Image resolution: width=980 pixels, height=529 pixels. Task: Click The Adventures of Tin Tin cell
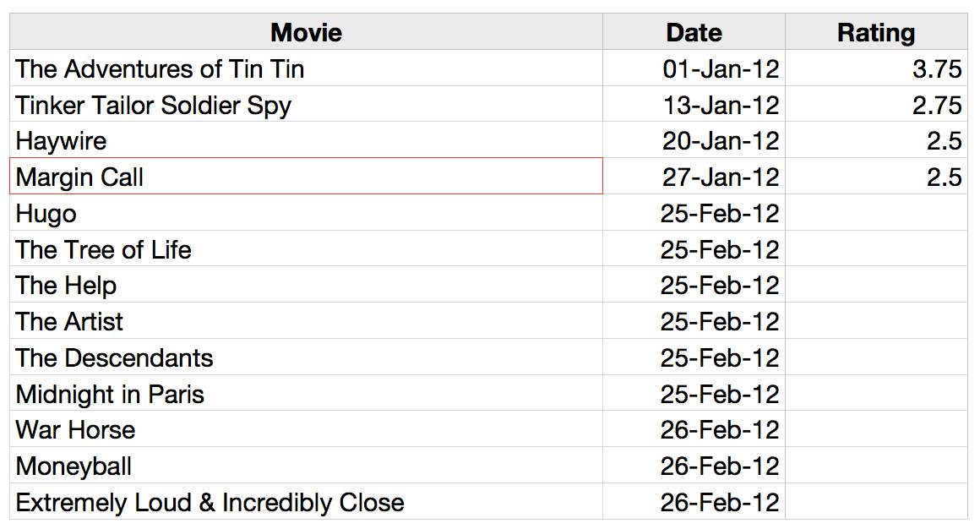pyautogui.click(x=306, y=68)
